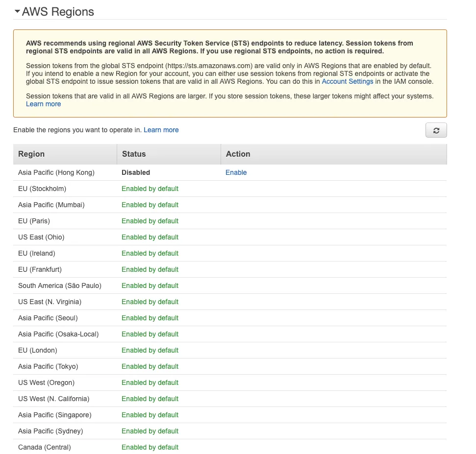
Task: Select EU (Frankfurt) row
Action: pyautogui.click(x=230, y=269)
